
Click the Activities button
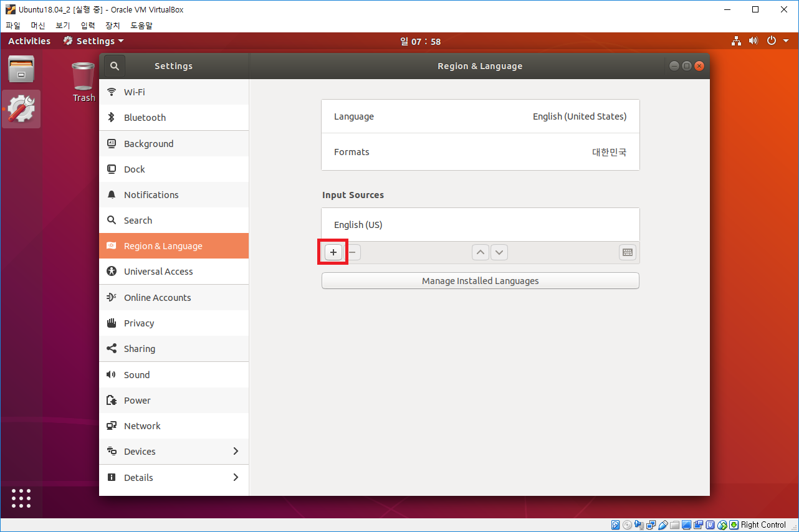(29, 41)
